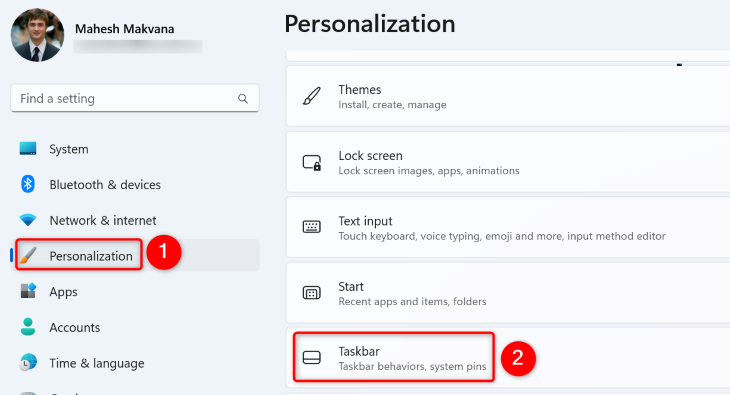Click the Mahesh Makvana account name

(x=124, y=29)
